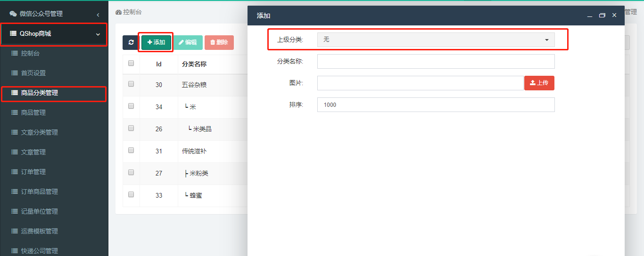Click the green 添加 add button
The image size is (644, 256).
tap(156, 42)
